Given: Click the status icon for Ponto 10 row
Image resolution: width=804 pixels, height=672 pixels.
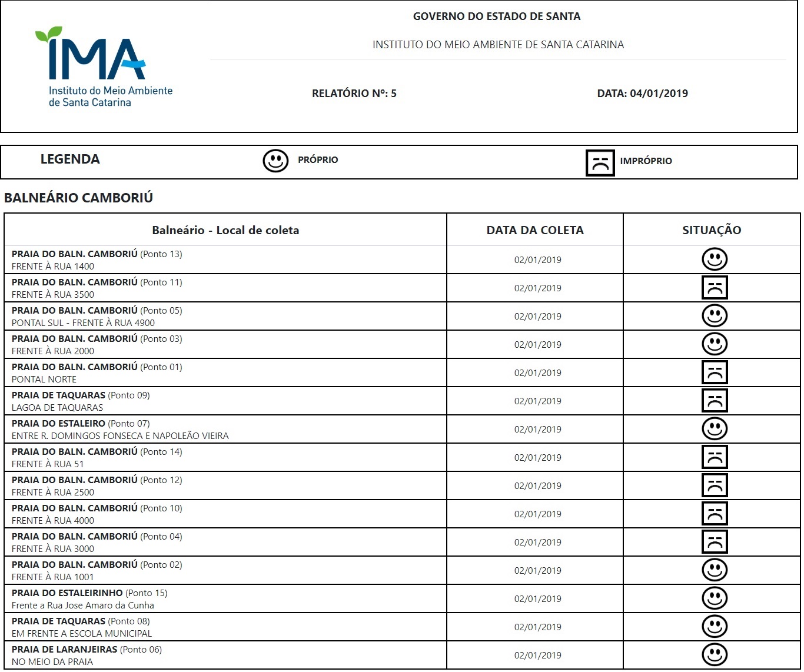Looking at the screenshot, I should point(715,514).
